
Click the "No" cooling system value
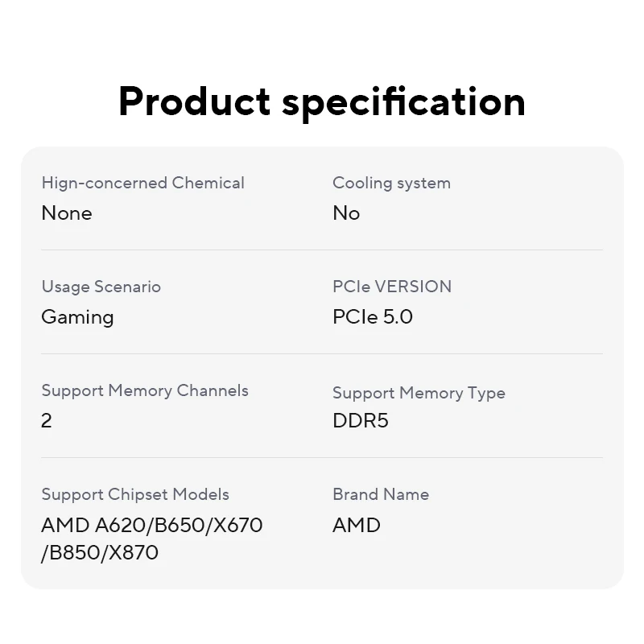pos(346,213)
